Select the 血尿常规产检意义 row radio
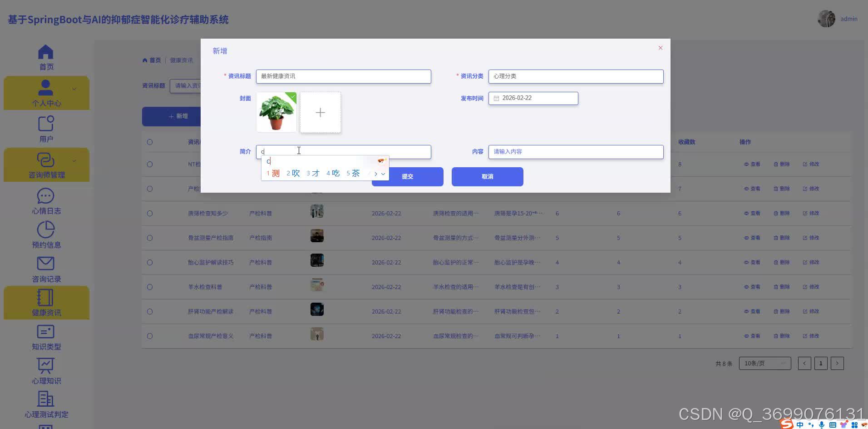868x429 pixels. point(150,336)
